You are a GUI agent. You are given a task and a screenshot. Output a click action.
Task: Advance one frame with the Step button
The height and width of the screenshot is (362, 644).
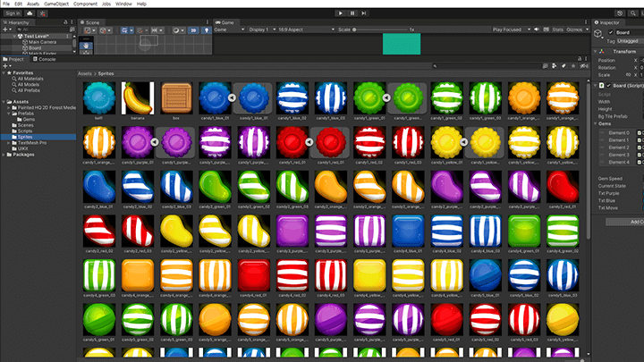[x=364, y=13]
